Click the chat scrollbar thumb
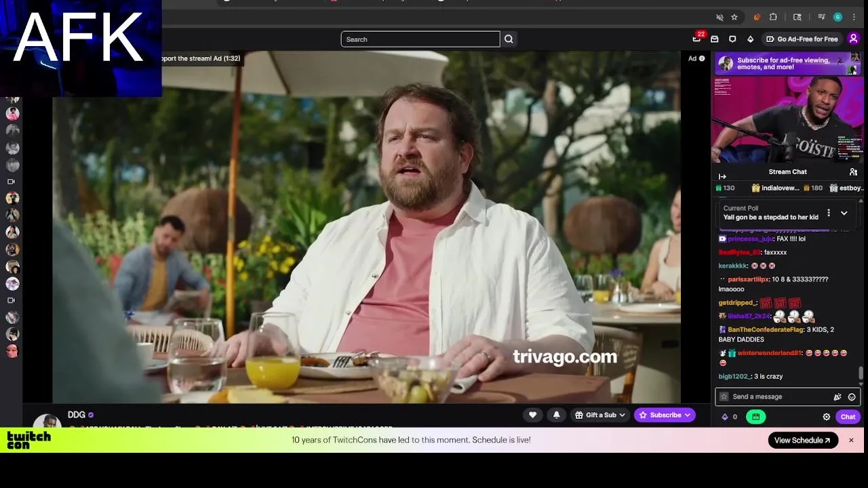 click(861, 373)
